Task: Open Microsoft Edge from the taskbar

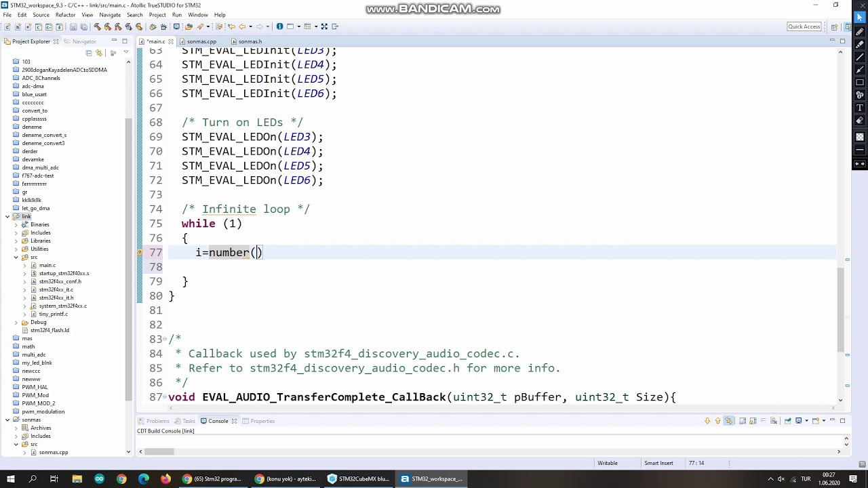Action: tap(144, 479)
